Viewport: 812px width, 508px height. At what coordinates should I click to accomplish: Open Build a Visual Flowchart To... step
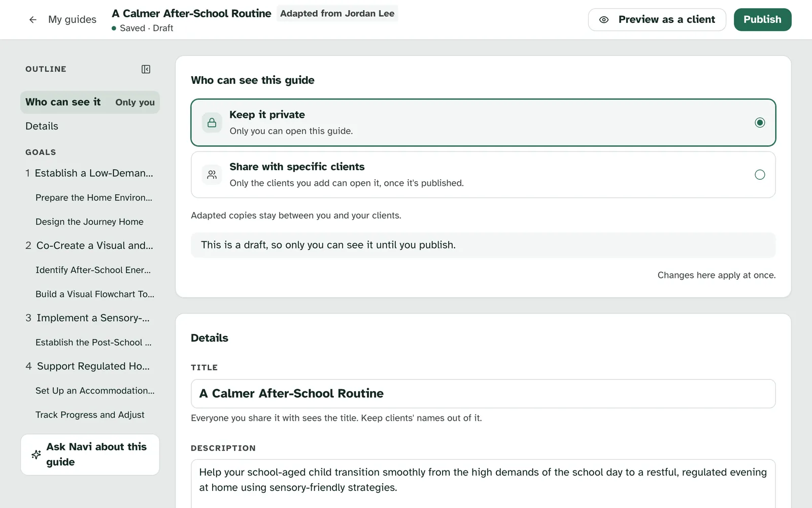pyautogui.click(x=95, y=294)
